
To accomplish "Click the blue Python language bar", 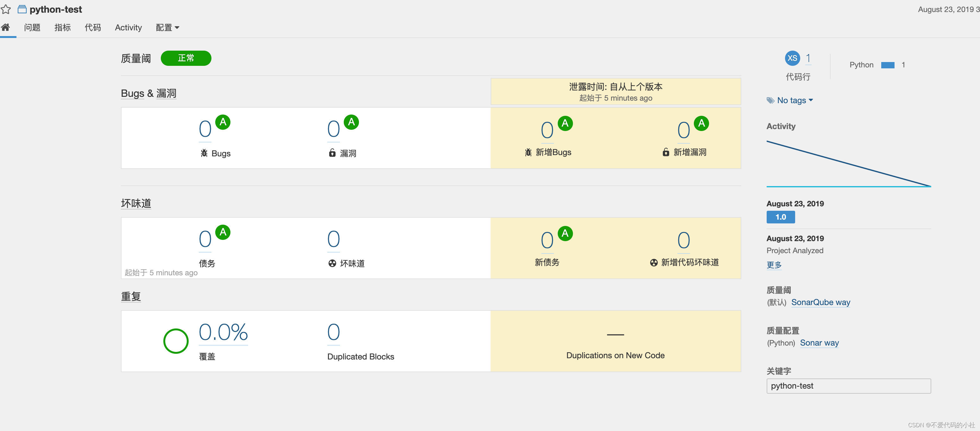I will (x=888, y=65).
